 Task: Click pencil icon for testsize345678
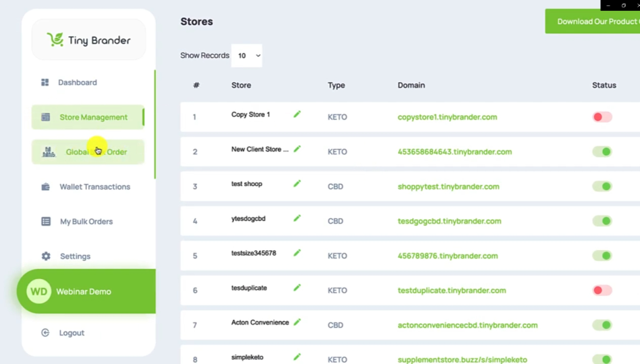(x=297, y=253)
